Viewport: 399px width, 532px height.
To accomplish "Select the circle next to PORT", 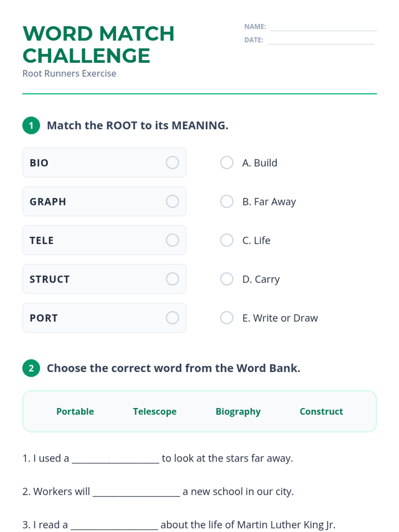I will [x=172, y=318].
